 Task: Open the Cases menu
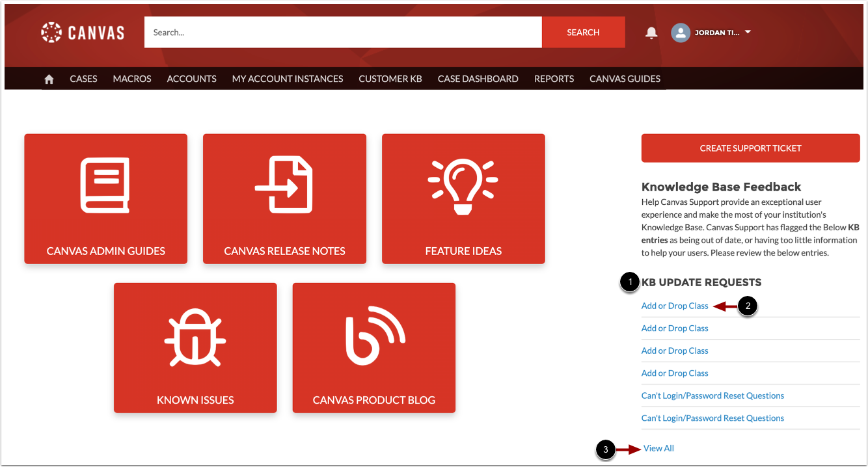(83, 79)
